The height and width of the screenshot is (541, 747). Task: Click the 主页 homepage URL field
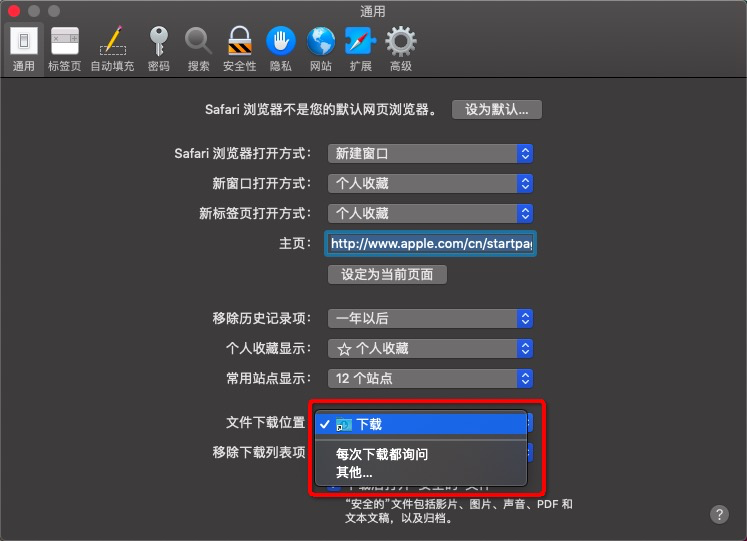tap(431, 244)
